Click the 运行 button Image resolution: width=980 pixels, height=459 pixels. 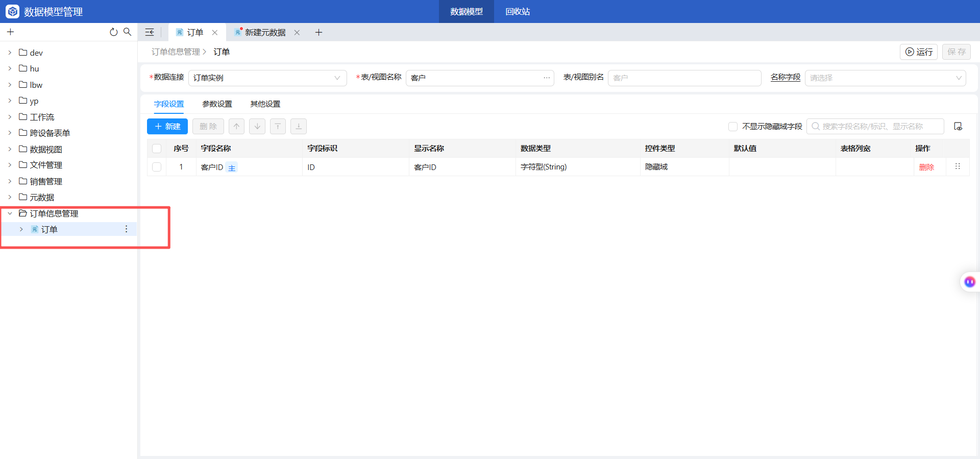[x=919, y=52]
